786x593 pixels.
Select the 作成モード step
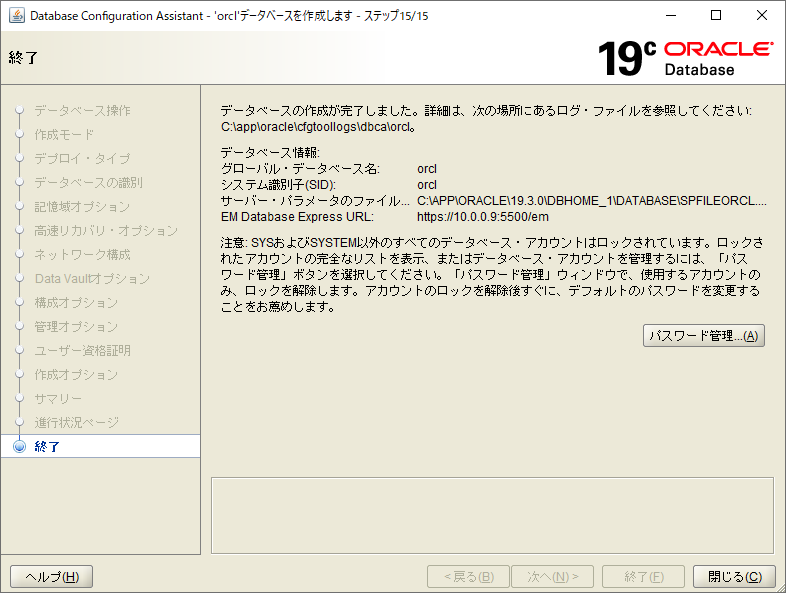click(64, 134)
